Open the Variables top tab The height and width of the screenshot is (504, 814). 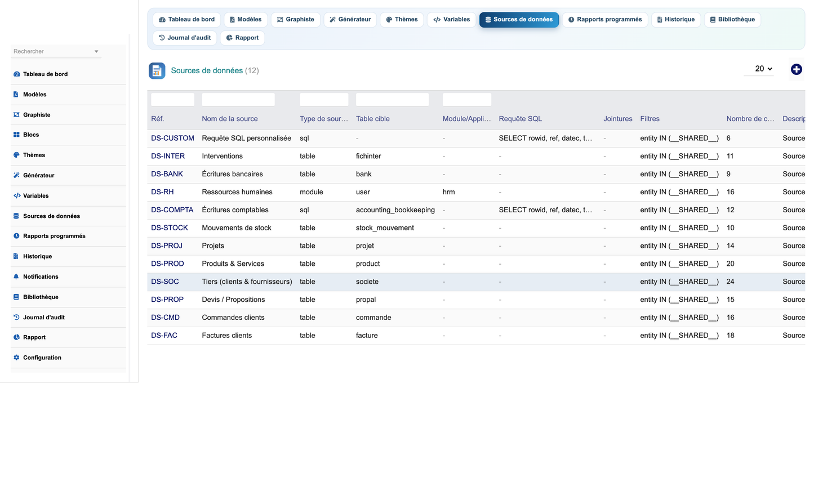pyautogui.click(x=452, y=20)
